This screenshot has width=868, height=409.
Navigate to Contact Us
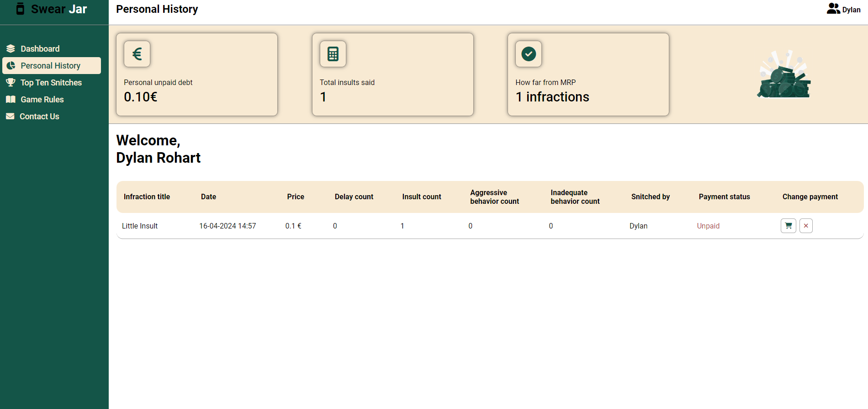tap(39, 117)
